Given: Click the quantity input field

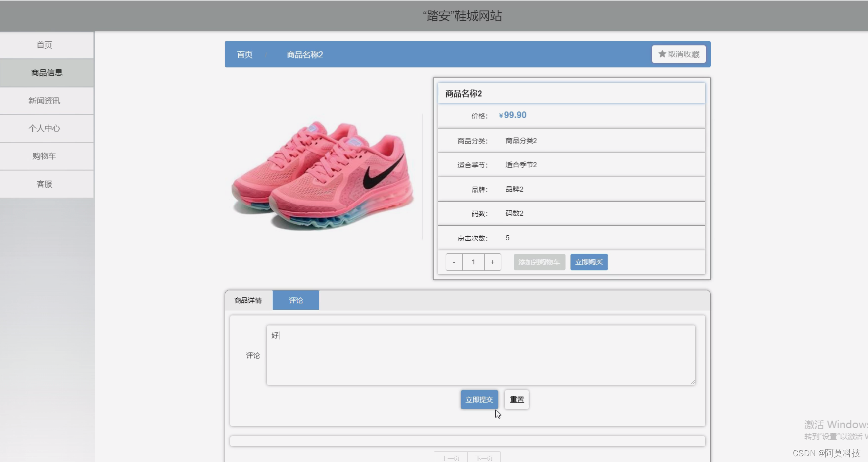Looking at the screenshot, I should click(473, 262).
